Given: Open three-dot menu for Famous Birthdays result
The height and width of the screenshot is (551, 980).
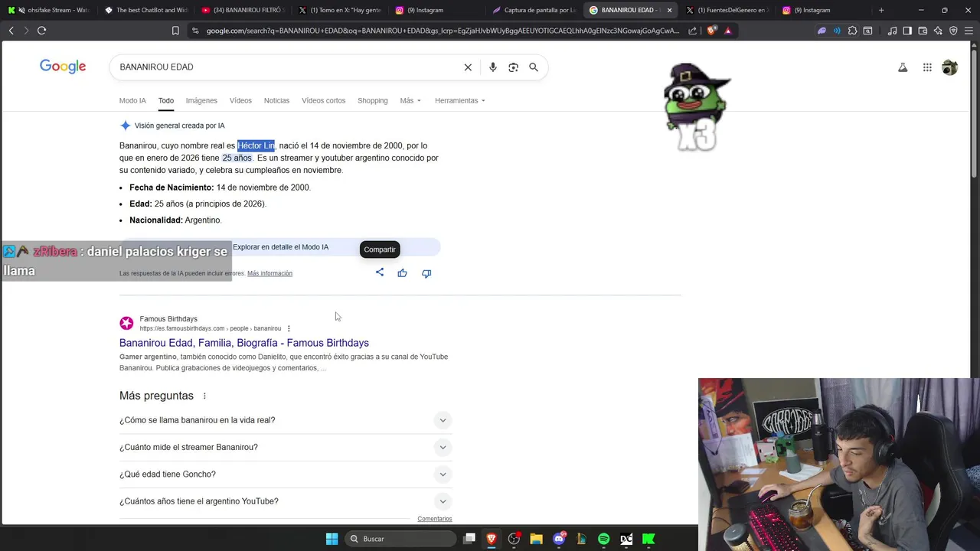Looking at the screenshot, I should (x=289, y=328).
